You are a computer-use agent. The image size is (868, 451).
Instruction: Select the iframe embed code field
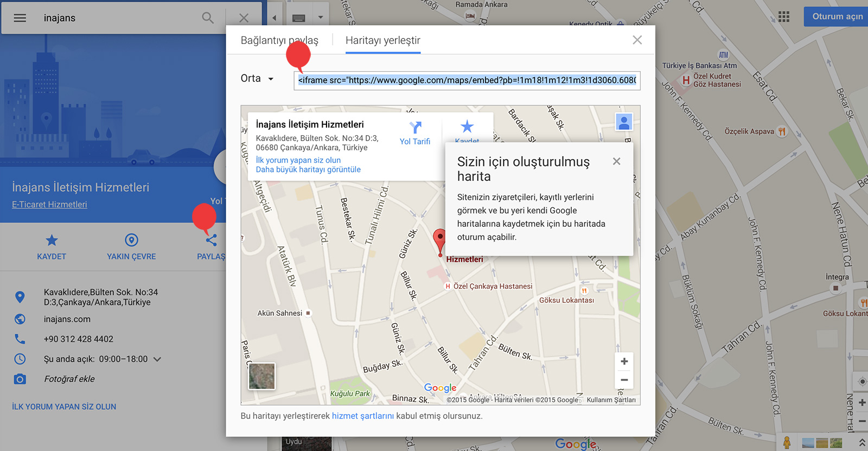tap(467, 80)
